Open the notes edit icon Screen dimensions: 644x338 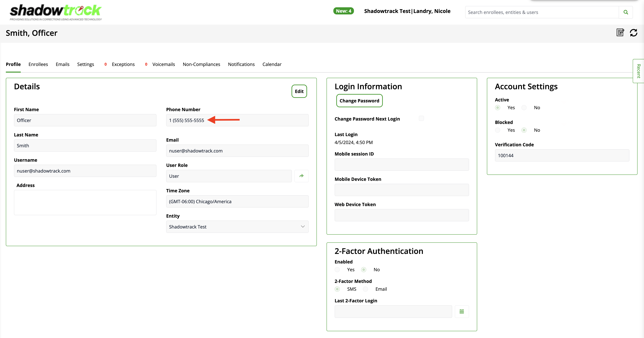[620, 32]
